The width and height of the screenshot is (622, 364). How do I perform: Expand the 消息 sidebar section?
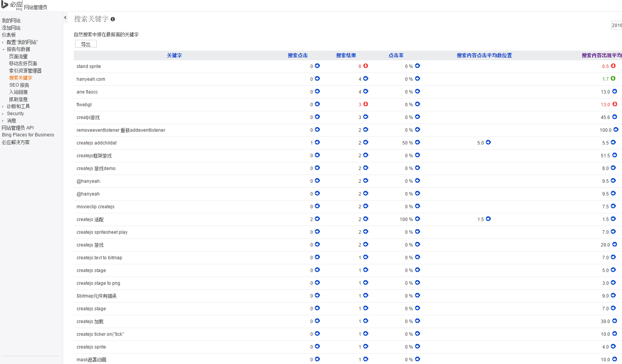[x=3, y=121]
